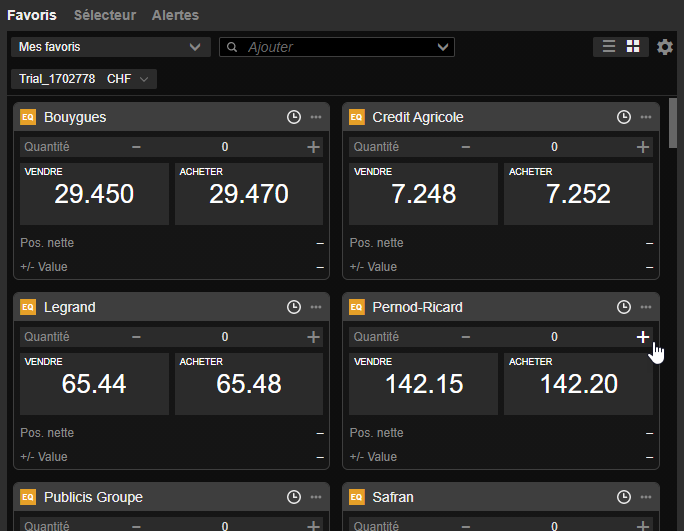Image resolution: width=684 pixels, height=531 pixels.
Task: Sell Pernod-Ricard at 142.15
Action: click(424, 384)
